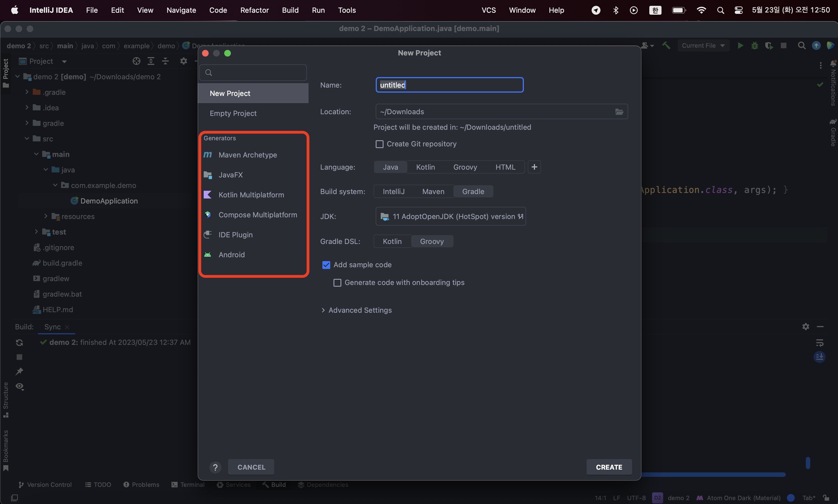The height and width of the screenshot is (504, 838).
Task: Set build system to Maven
Action: [x=433, y=192]
